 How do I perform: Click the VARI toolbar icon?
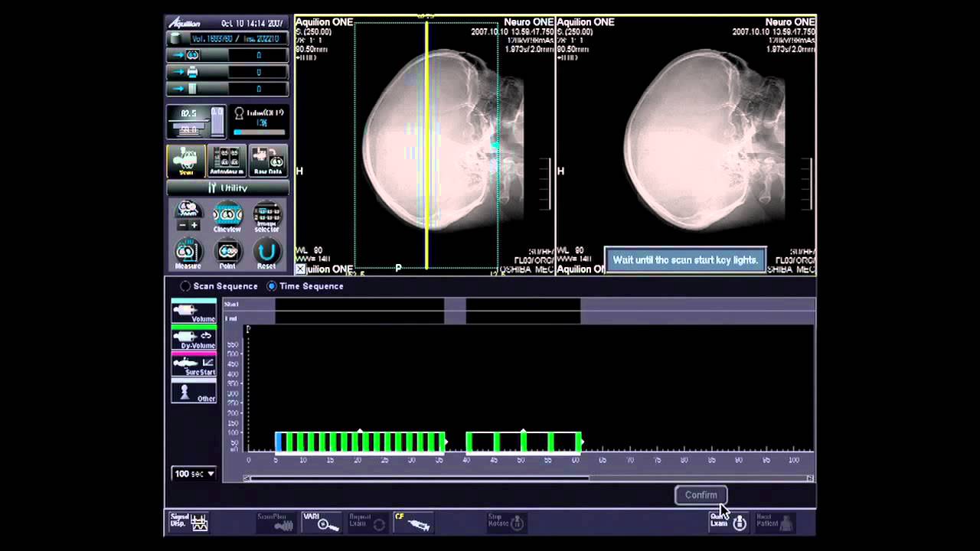(x=322, y=522)
